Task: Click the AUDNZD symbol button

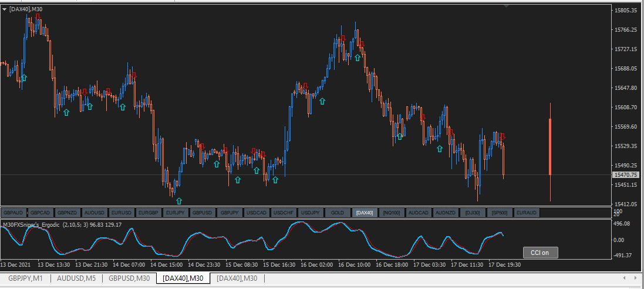Action: click(x=446, y=213)
